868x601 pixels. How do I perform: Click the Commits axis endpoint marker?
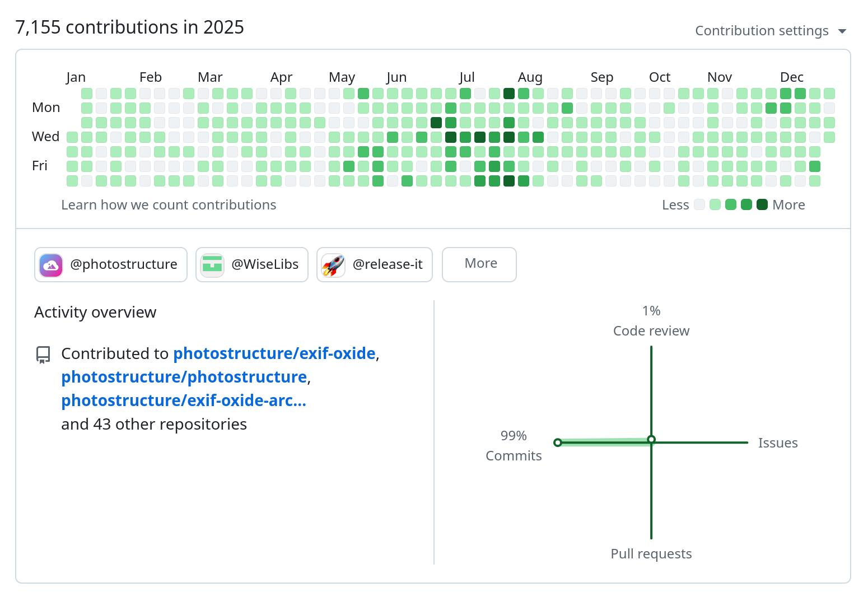[x=558, y=442]
